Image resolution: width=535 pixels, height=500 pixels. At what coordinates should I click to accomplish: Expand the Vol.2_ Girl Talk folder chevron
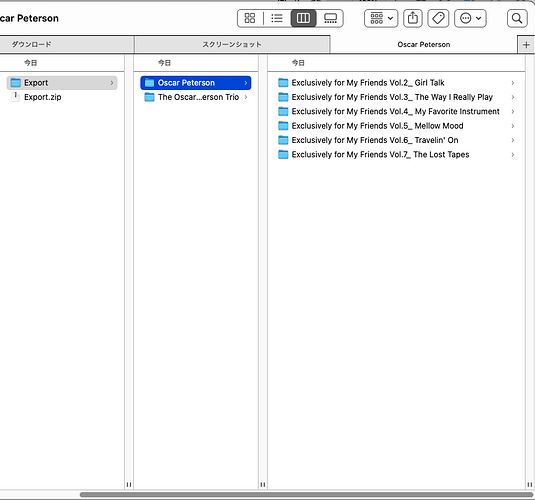coord(512,83)
